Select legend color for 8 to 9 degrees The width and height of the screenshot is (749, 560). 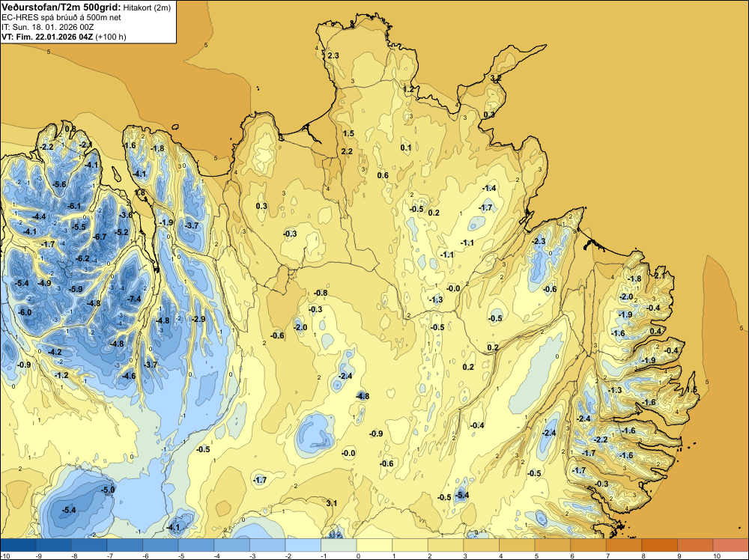(x=659, y=545)
